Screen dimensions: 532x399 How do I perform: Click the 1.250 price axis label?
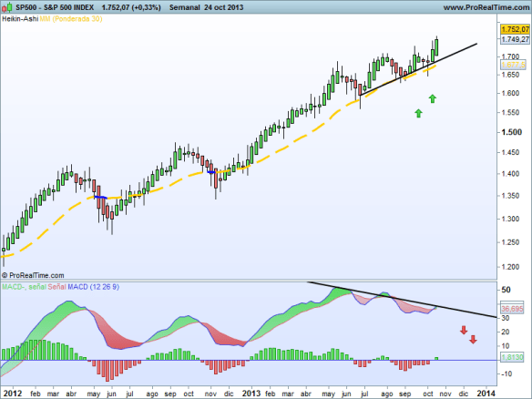[510, 242]
